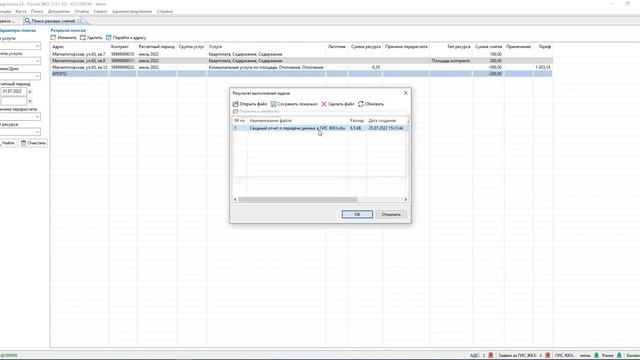640x360 pixels.
Task: Switch to the Поиск разовых снятий tab
Action: point(53,21)
